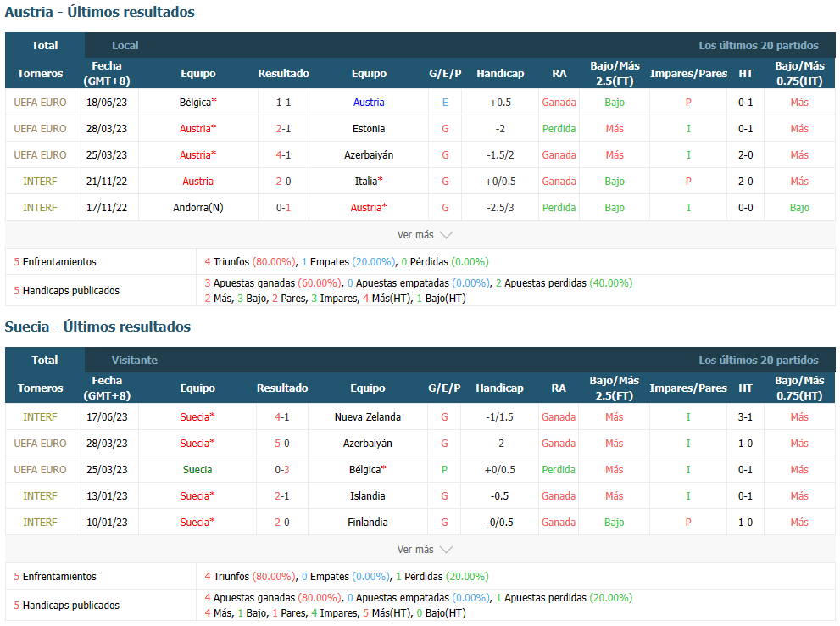
Task: Click Andorra(N) team name
Action: point(197,208)
